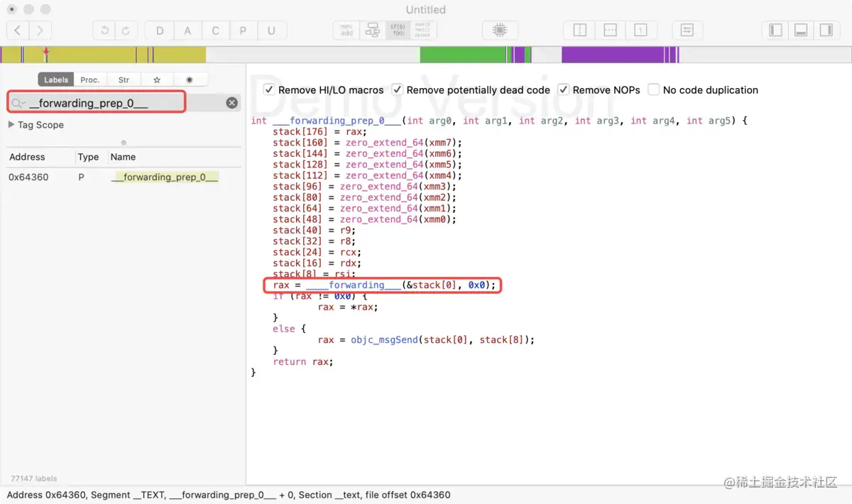
Task: Toggle the left sidebar panel
Action: coord(775,31)
